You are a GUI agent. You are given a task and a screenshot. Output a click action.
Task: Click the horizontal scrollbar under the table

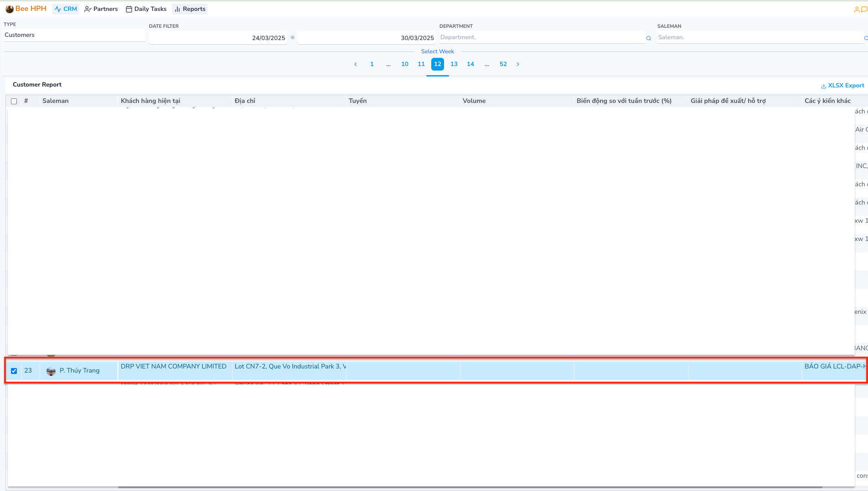point(470,487)
